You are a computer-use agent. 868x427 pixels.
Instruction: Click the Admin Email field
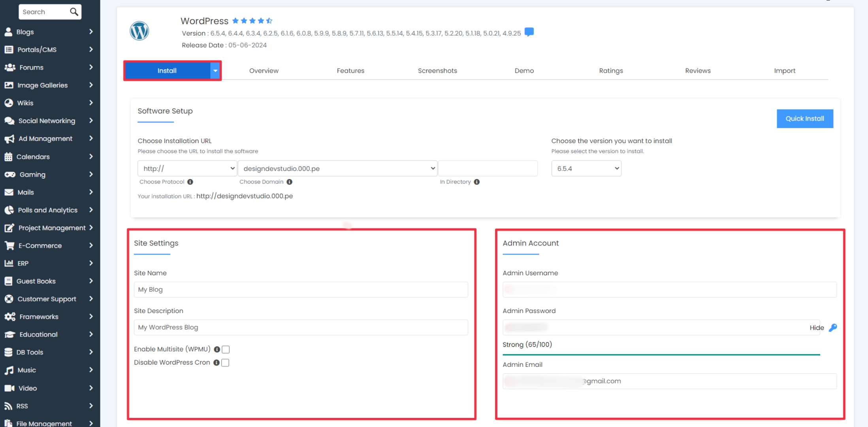(x=669, y=381)
